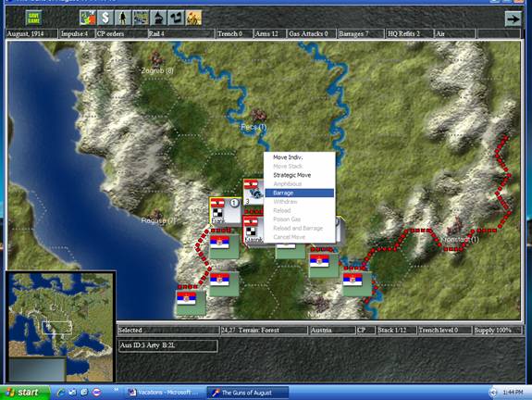Select Barrage in the context menu
The height and width of the screenshot is (400, 532).
(x=299, y=193)
